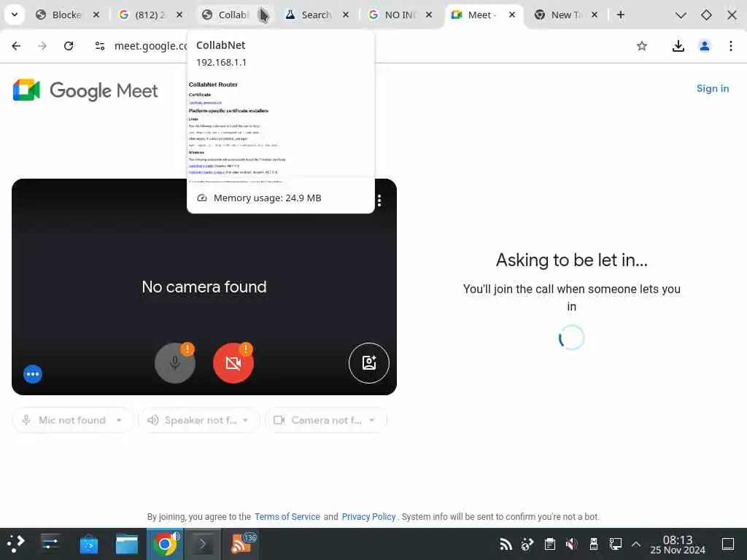The image size is (747, 560).
Task: Click the CollabNet tab preview thumbnail
Action: tap(281, 131)
